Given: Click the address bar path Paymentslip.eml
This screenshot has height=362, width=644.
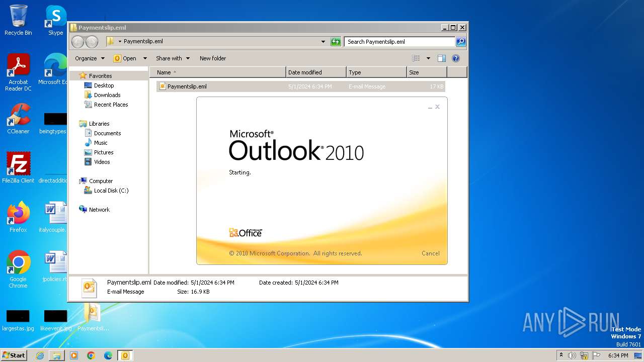Looking at the screenshot, I should [x=143, y=42].
